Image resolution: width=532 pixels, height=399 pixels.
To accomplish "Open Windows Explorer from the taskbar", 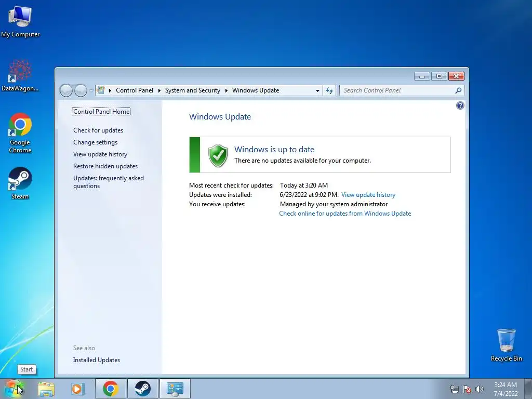I will 46,389.
